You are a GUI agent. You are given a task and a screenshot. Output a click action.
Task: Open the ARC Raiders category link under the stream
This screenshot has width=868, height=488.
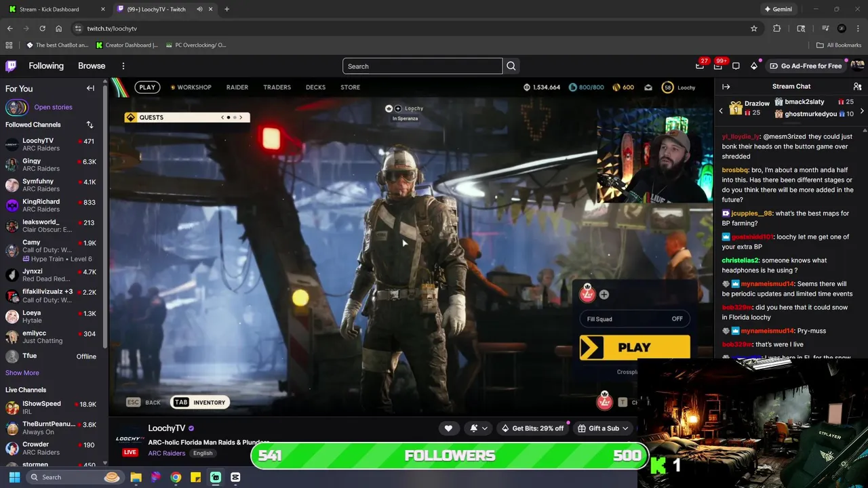coord(166,453)
